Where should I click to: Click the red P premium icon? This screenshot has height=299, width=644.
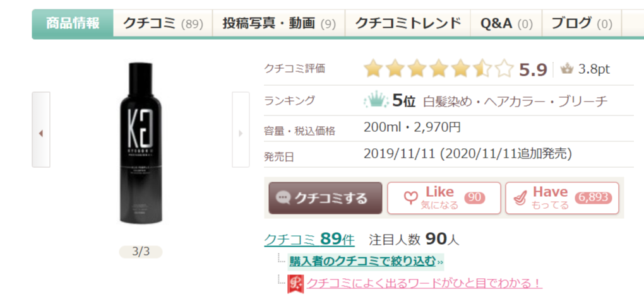[295, 283]
